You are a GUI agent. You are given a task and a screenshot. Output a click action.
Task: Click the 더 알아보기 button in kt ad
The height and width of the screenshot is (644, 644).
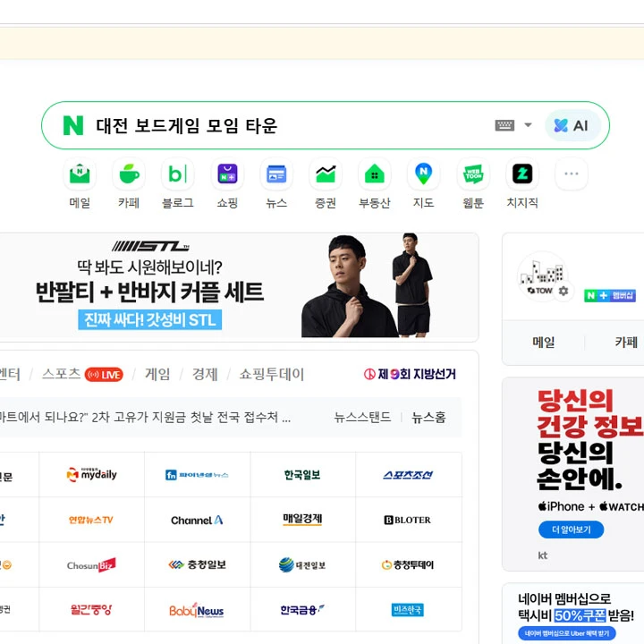571,530
